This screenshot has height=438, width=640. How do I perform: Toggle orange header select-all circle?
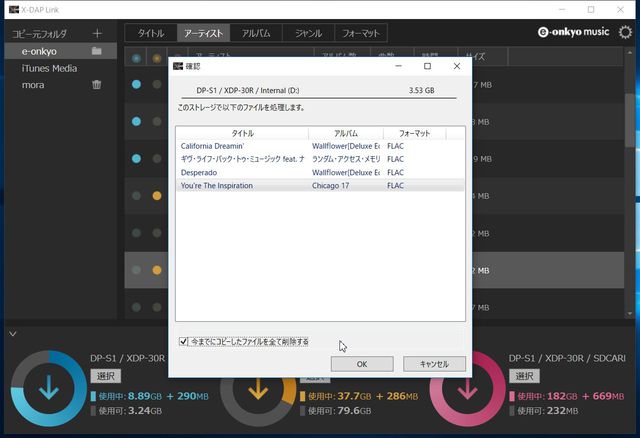click(x=157, y=58)
